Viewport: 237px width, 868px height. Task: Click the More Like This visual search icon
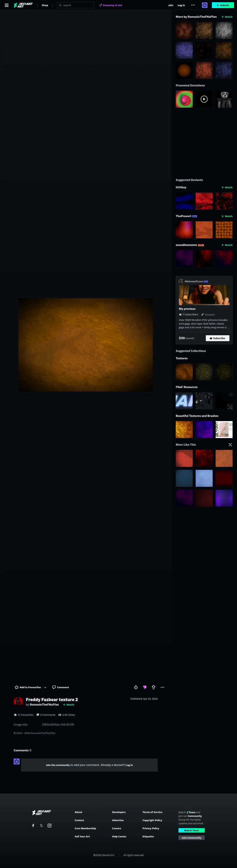pos(230,445)
